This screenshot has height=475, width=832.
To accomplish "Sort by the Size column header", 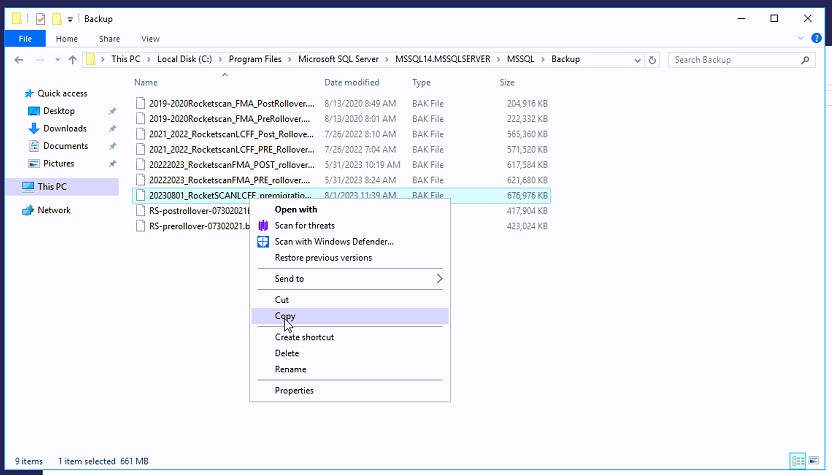I will click(x=507, y=82).
